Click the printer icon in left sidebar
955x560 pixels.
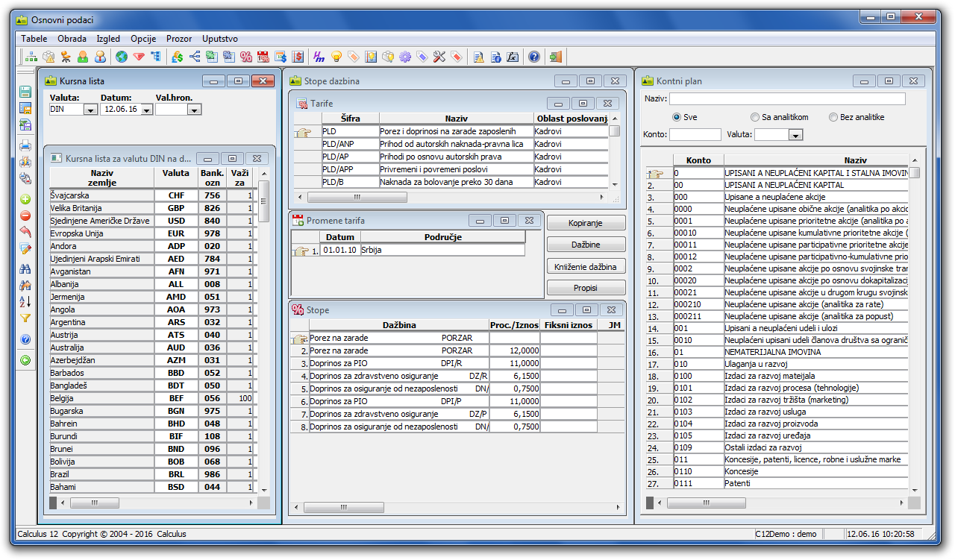pyautogui.click(x=25, y=145)
